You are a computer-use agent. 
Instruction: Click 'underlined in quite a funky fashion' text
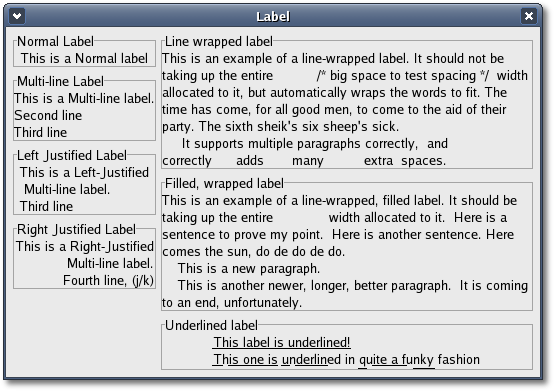pos(381,359)
